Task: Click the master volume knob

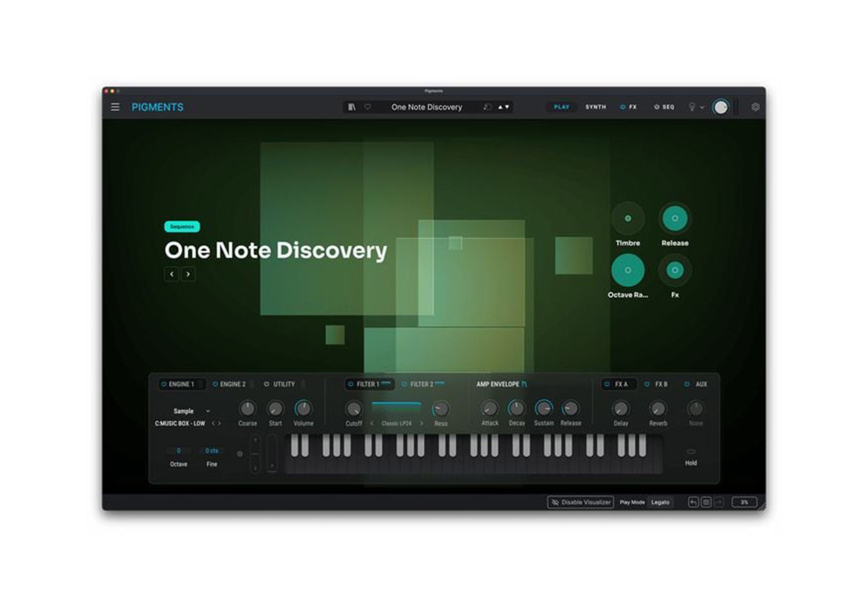Action: pos(720,107)
